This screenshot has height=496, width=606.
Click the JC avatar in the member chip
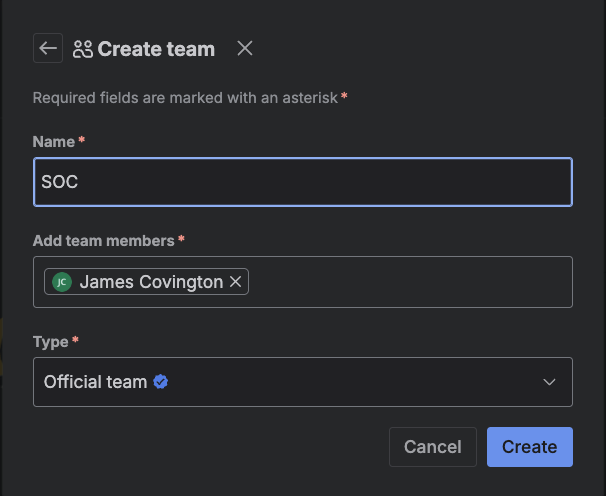point(62,282)
